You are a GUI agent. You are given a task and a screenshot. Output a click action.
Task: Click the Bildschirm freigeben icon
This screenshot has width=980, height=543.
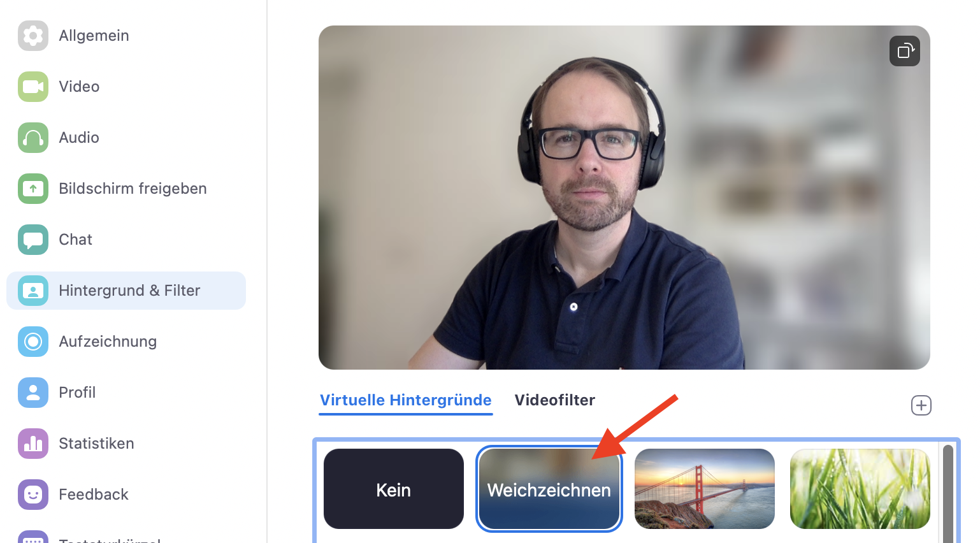tap(33, 189)
